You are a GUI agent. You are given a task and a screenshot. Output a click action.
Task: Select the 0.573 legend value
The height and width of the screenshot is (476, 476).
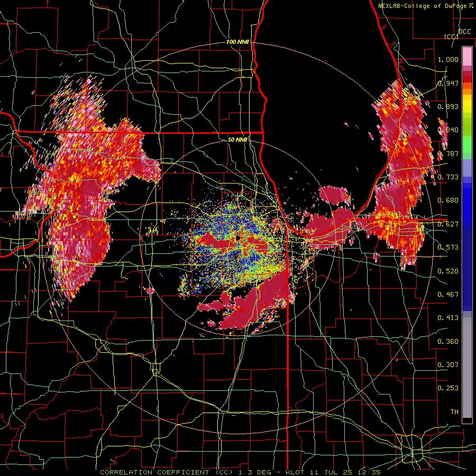448,248
